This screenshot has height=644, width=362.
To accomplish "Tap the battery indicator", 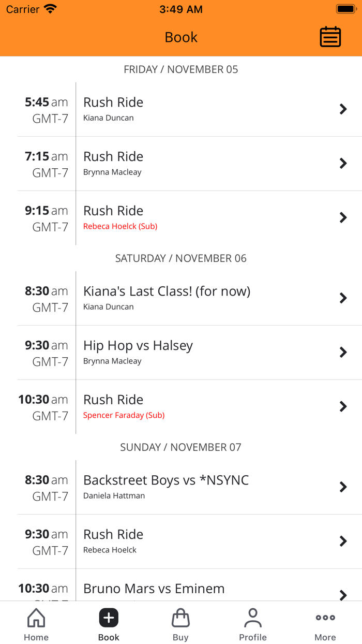I will (345, 9).
